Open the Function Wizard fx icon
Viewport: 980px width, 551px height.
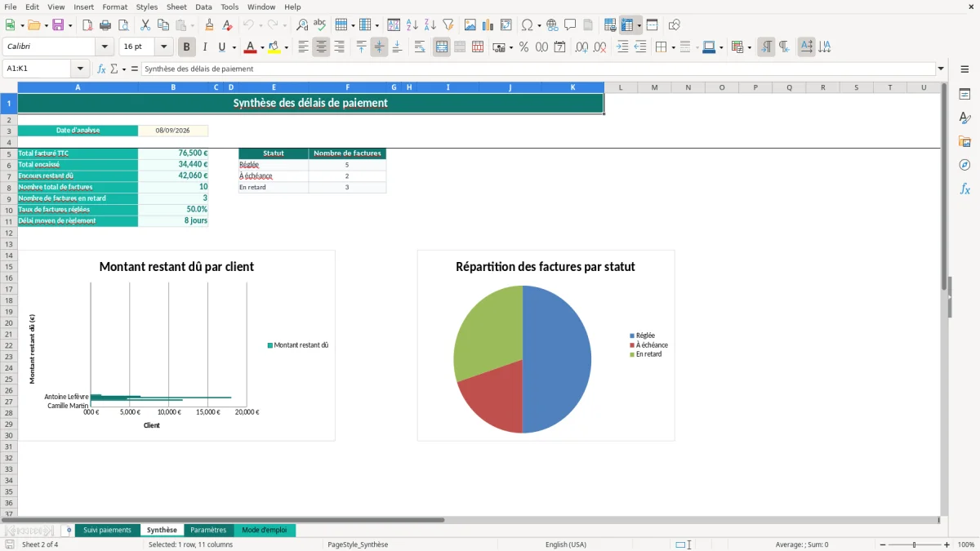tap(101, 69)
